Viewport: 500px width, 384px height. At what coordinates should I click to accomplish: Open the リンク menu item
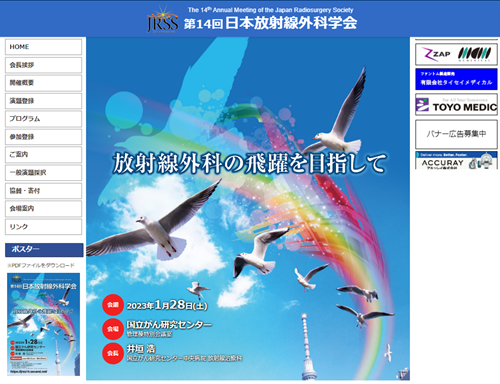tap(43, 227)
